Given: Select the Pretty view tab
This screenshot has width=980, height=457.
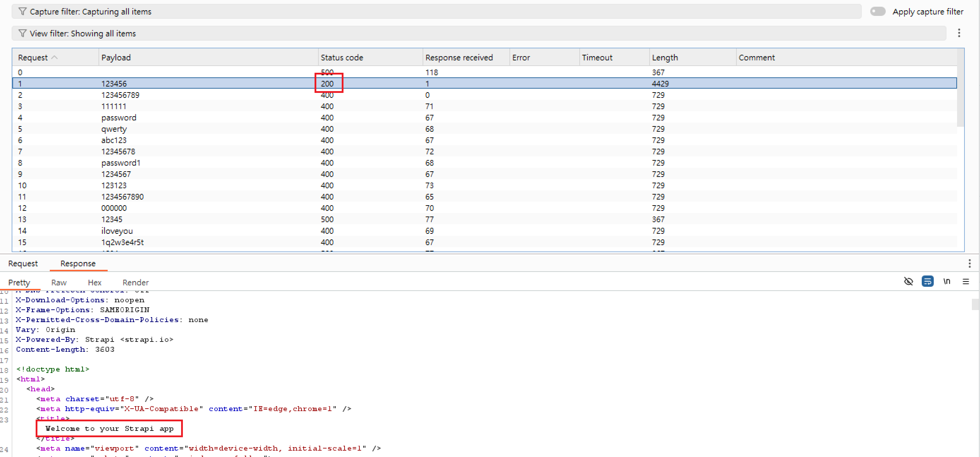Looking at the screenshot, I should [19, 282].
